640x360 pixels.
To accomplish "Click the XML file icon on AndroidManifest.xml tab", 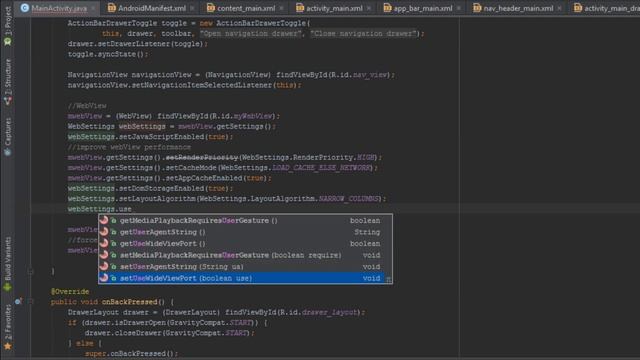I will [111, 8].
